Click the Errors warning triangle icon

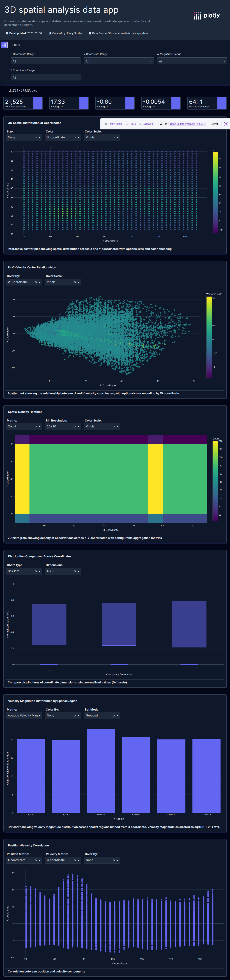(x=126, y=124)
